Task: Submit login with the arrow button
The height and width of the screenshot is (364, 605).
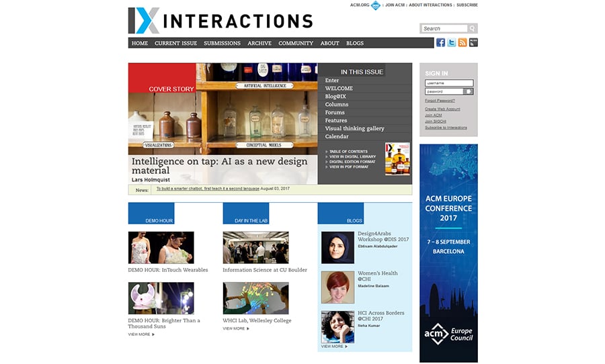Action: click(x=469, y=91)
